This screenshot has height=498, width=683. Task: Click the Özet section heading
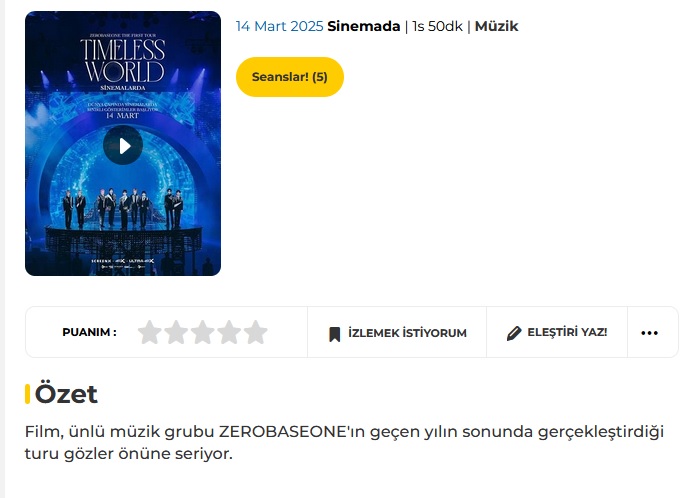66,394
